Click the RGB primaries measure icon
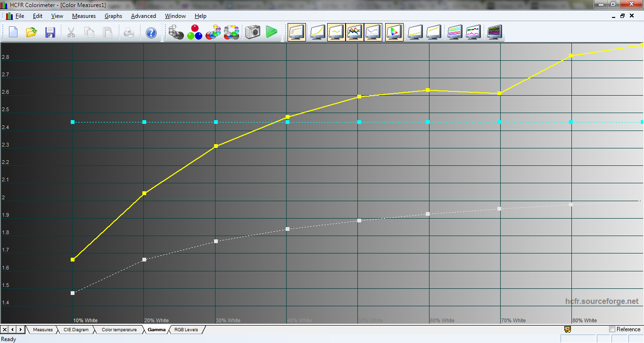Image resolution: width=644 pixels, height=343 pixels. pyautogui.click(x=195, y=33)
